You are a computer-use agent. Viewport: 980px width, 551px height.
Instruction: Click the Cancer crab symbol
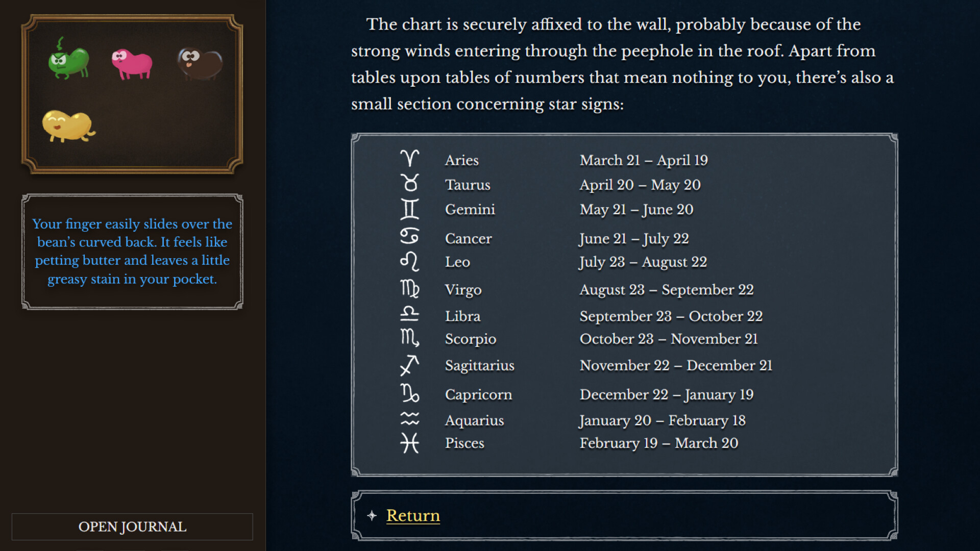[409, 236]
